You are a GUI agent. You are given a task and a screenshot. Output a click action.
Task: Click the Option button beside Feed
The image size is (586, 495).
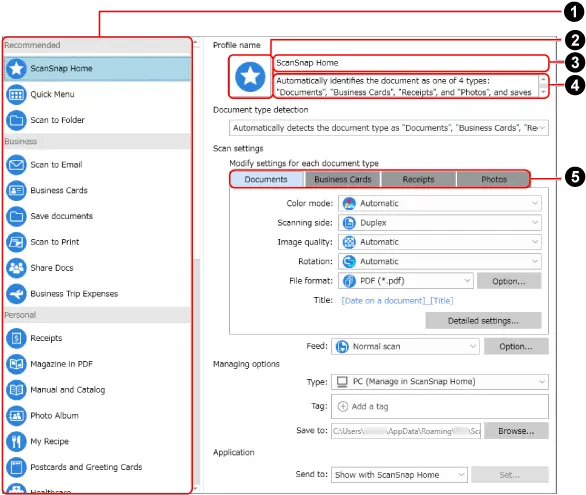click(x=516, y=347)
